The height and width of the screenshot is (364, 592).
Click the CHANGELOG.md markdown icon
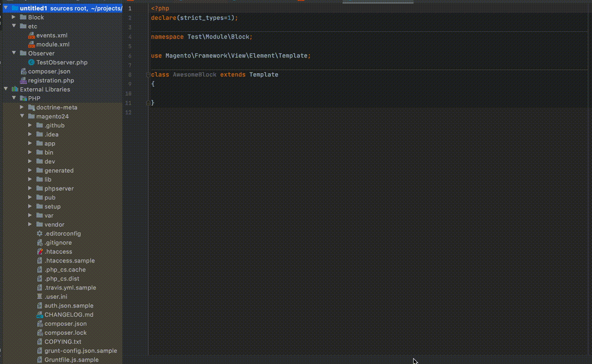coord(40,315)
